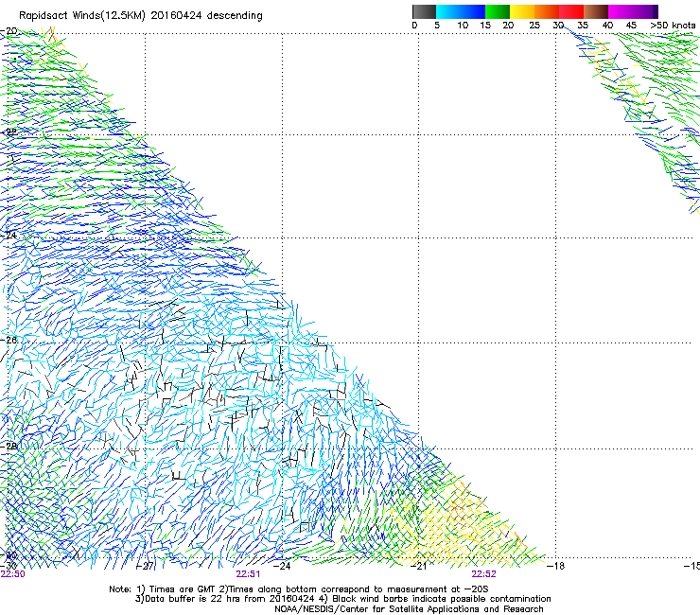Click the purple time label "22:51"
Screen dimensions: 700x615
coord(248,574)
